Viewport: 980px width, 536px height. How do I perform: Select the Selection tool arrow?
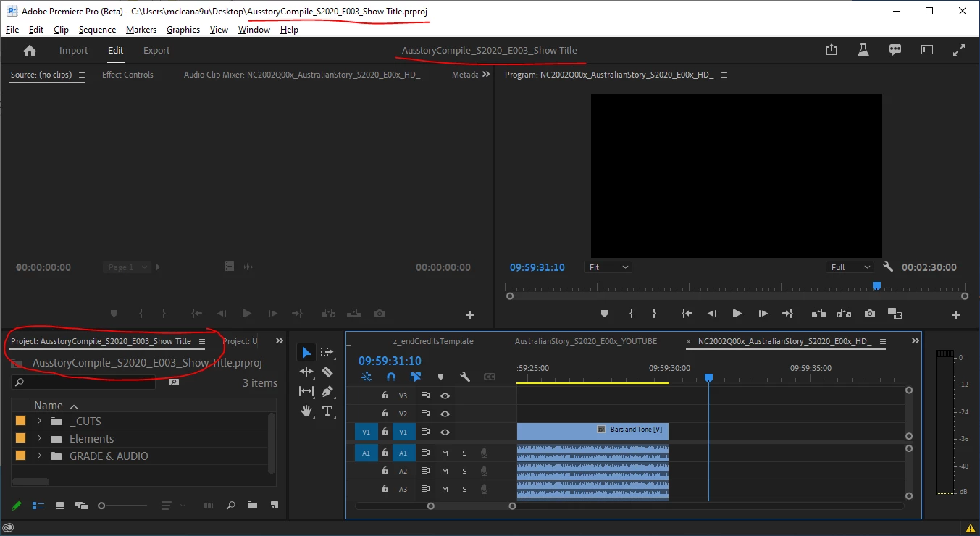click(306, 352)
